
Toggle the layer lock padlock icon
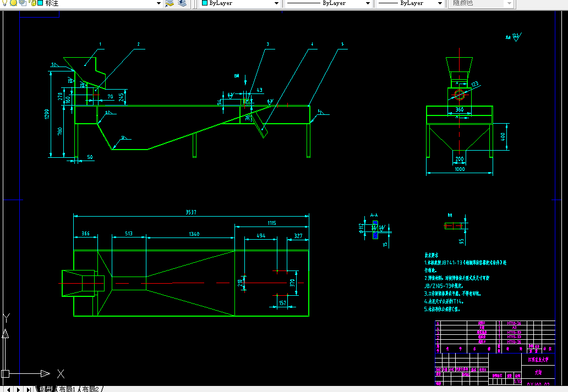pyautogui.click(x=32, y=3)
